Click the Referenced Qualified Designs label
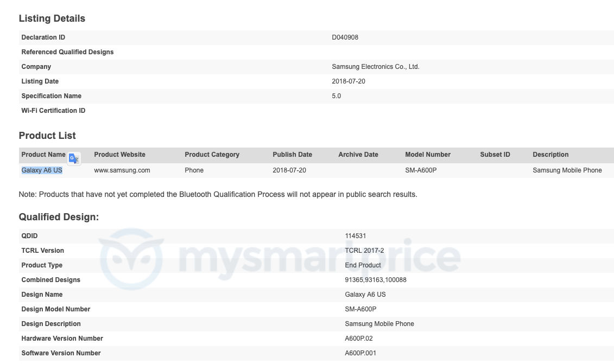The height and width of the screenshot is (364, 614). point(67,52)
